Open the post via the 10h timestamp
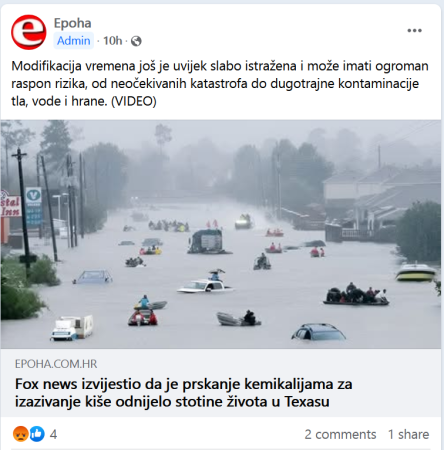The height and width of the screenshot is (450, 444). point(112,41)
